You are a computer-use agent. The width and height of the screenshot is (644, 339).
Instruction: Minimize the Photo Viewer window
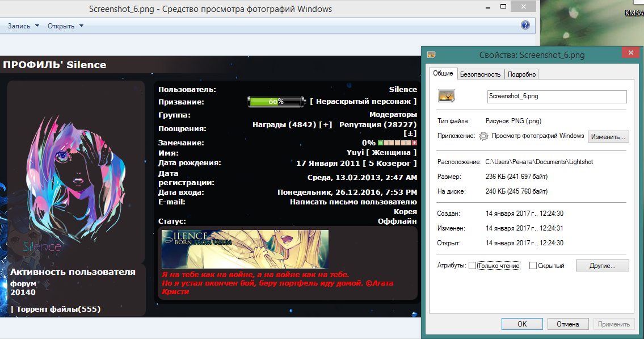click(x=488, y=7)
